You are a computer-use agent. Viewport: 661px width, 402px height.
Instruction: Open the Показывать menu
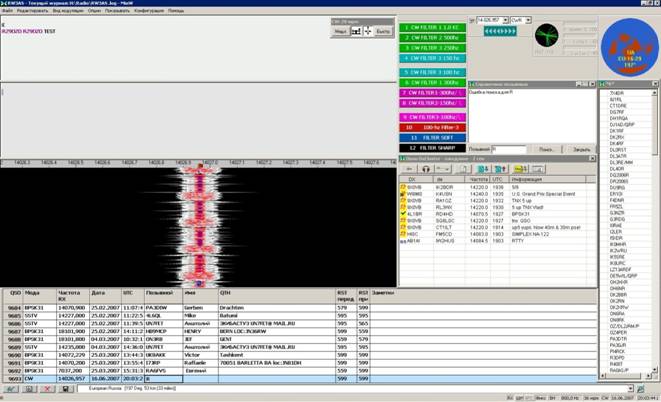(x=117, y=11)
